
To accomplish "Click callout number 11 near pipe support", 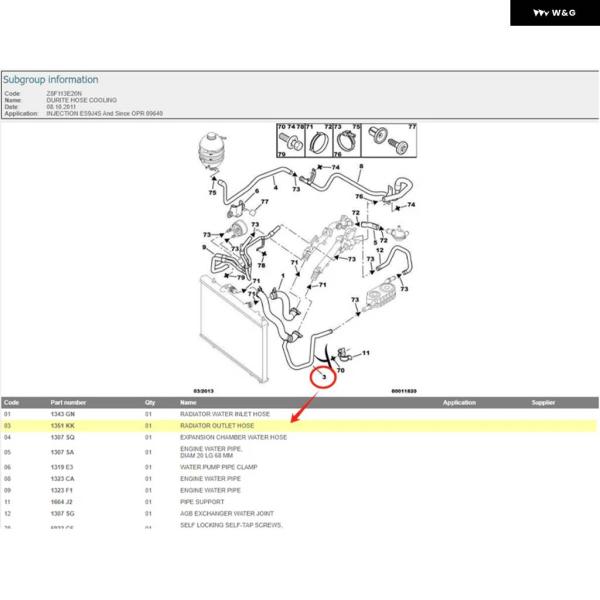I will click(365, 353).
